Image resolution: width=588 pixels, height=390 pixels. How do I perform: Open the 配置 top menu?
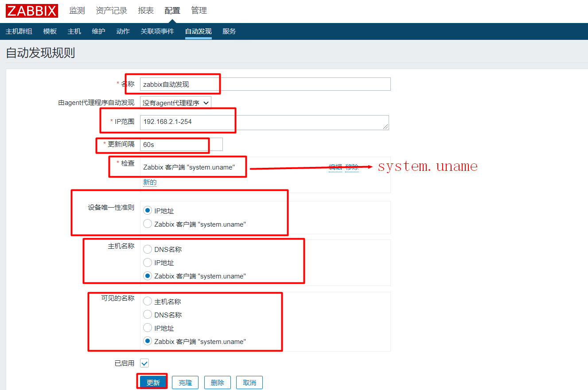coord(172,11)
